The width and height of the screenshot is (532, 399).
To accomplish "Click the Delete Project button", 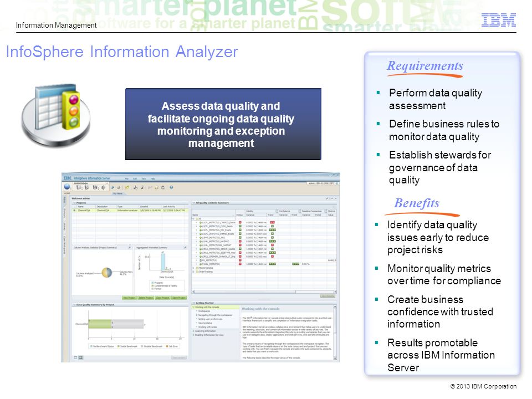I will (x=146, y=298).
